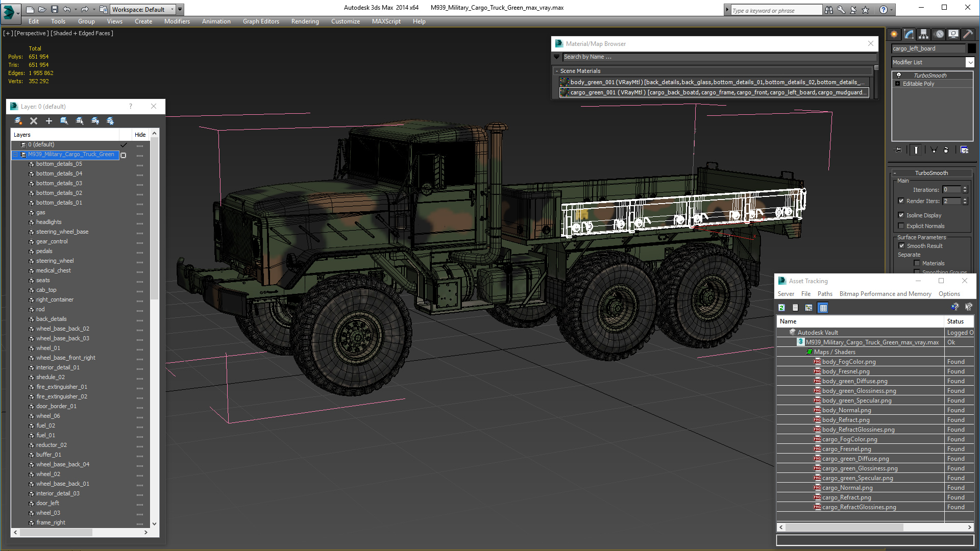This screenshot has width=980, height=551.
Task: Click the [Shaded + Edged Faces] viewport label
Action: coord(82,33)
